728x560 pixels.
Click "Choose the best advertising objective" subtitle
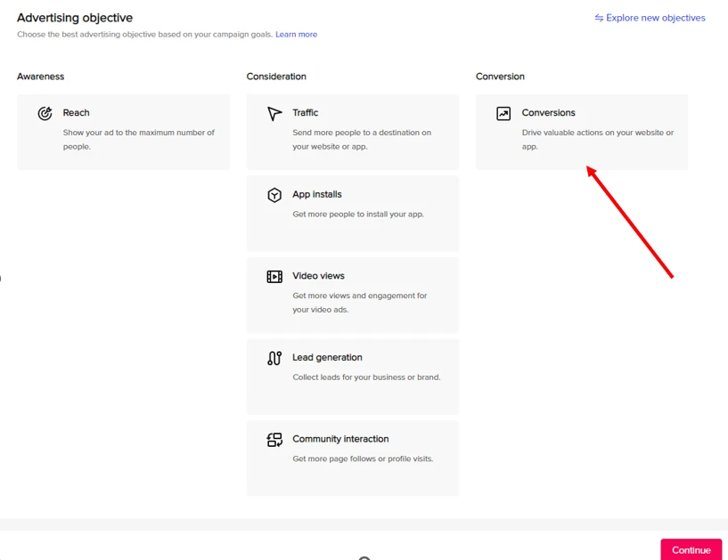tap(145, 35)
